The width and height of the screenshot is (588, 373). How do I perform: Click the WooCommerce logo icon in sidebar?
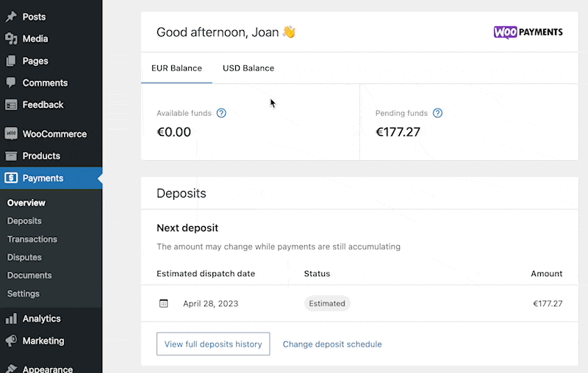coord(11,134)
